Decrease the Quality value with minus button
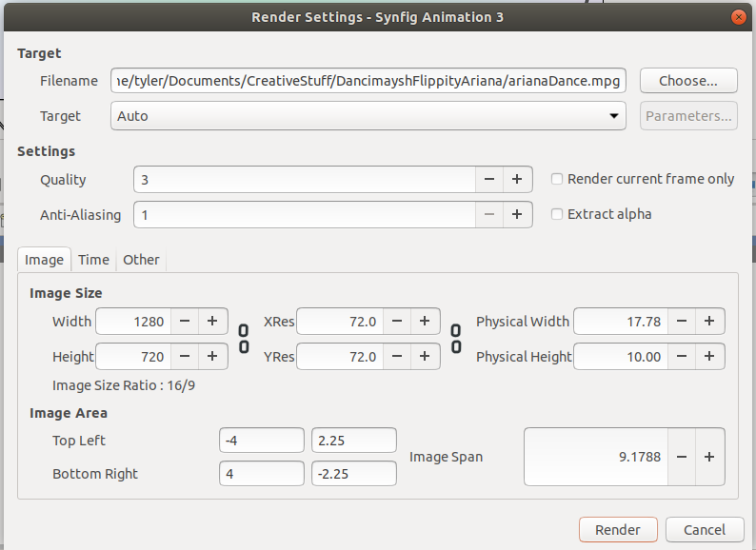 point(489,179)
